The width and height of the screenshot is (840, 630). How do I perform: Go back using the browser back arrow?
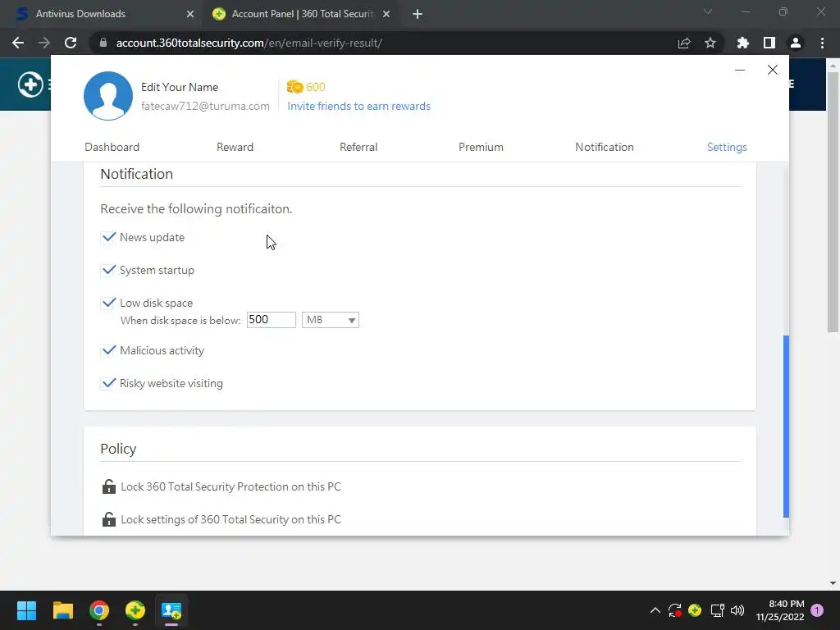[x=18, y=43]
